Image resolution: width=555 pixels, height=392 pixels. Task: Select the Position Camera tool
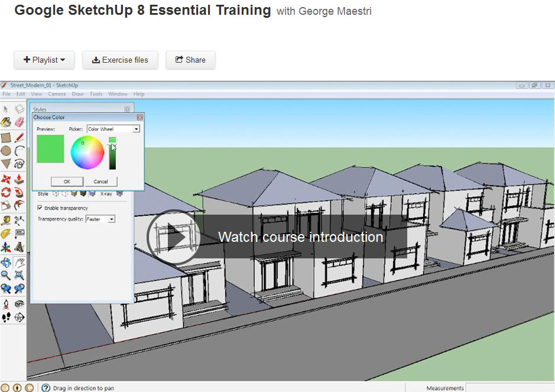coord(6,304)
